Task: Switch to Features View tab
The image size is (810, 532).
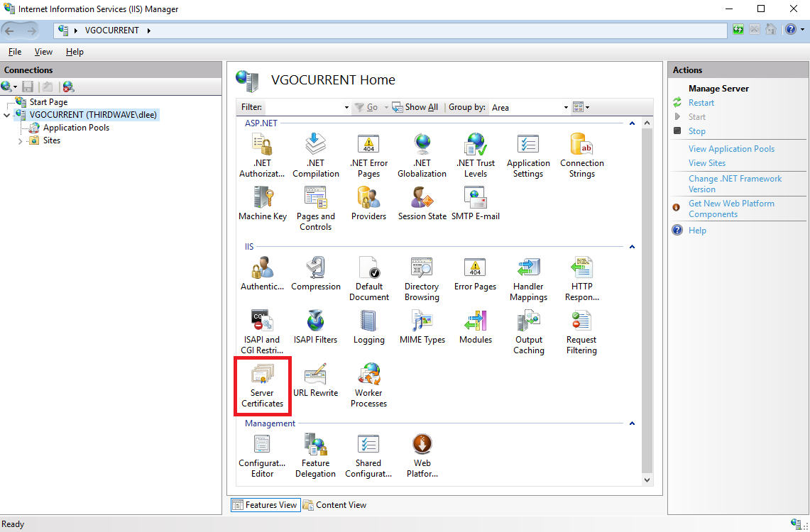Action: pyautogui.click(x=265, y=504)
